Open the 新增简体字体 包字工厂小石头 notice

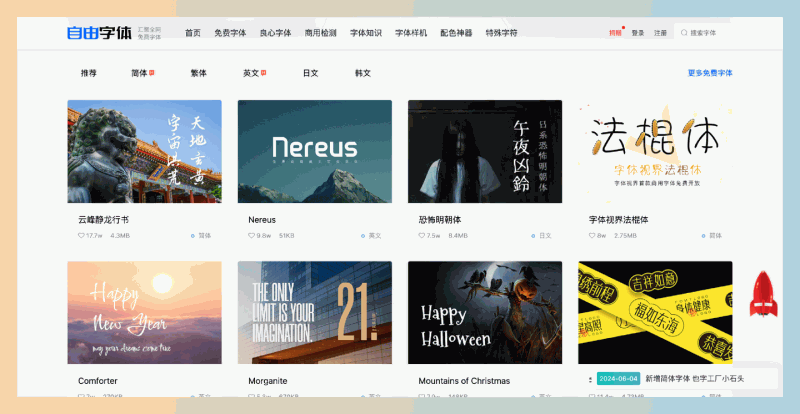click(695, 379)
